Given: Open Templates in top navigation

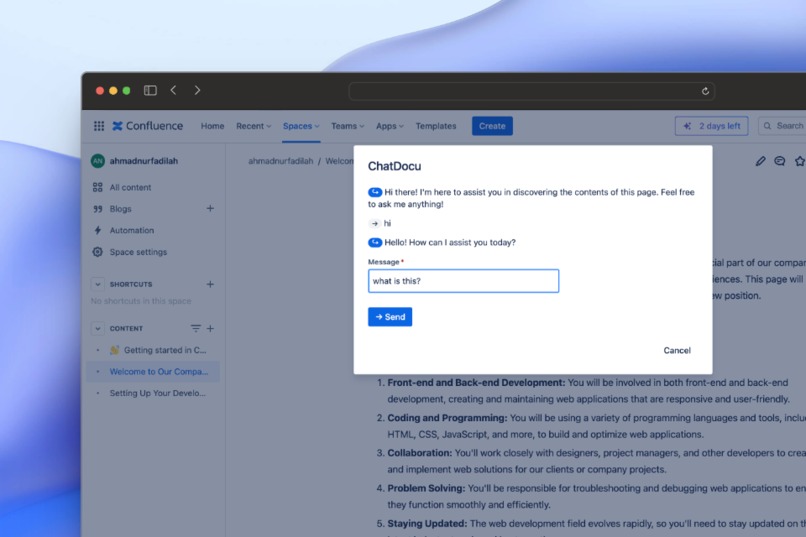Looking at the screenshot, I should 436,126.
